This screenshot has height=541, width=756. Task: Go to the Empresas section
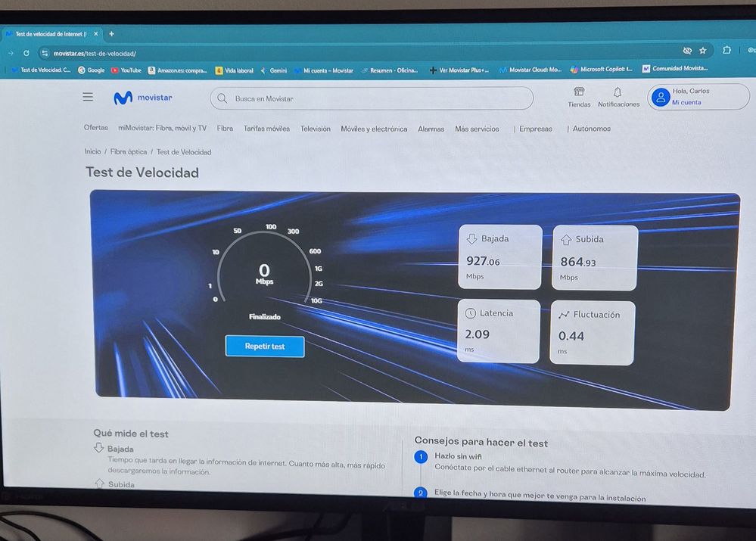pyautogui.click(x=535, y=129)
